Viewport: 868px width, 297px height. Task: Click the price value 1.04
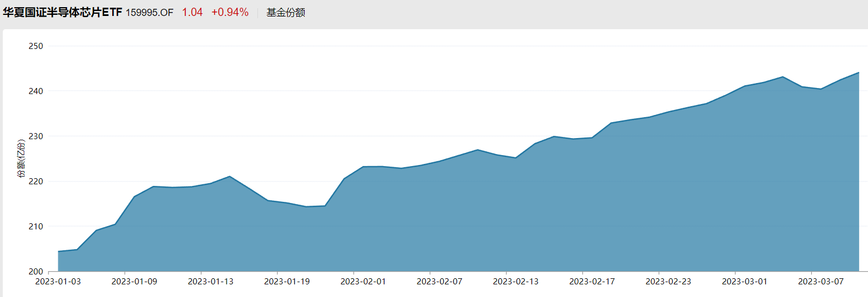[x=193, y=12]
